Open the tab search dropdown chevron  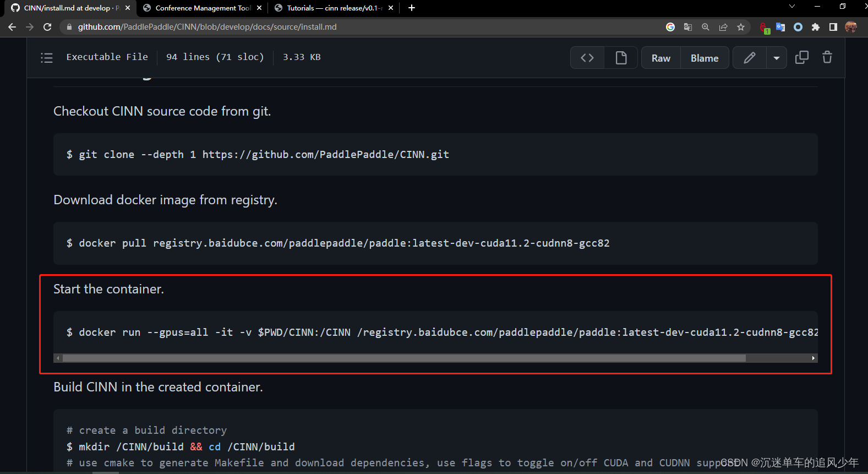792,7
